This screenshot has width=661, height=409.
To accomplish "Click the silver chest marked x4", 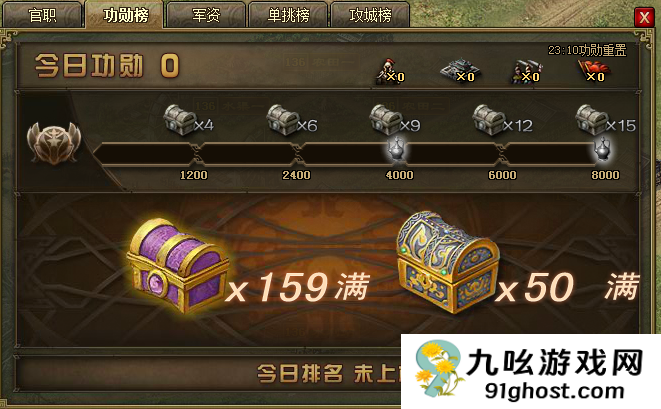I will 179,119.
